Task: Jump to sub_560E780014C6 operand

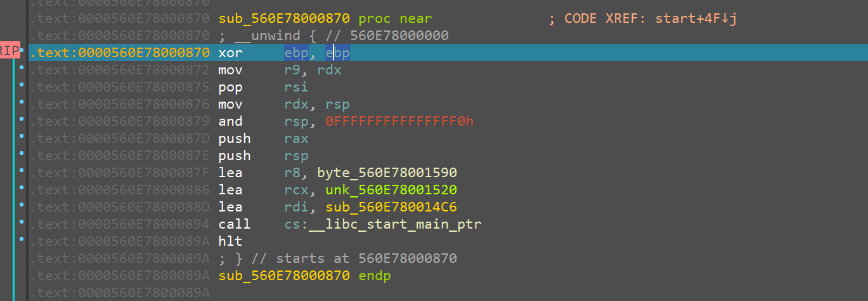Action: tap(391, 207)
